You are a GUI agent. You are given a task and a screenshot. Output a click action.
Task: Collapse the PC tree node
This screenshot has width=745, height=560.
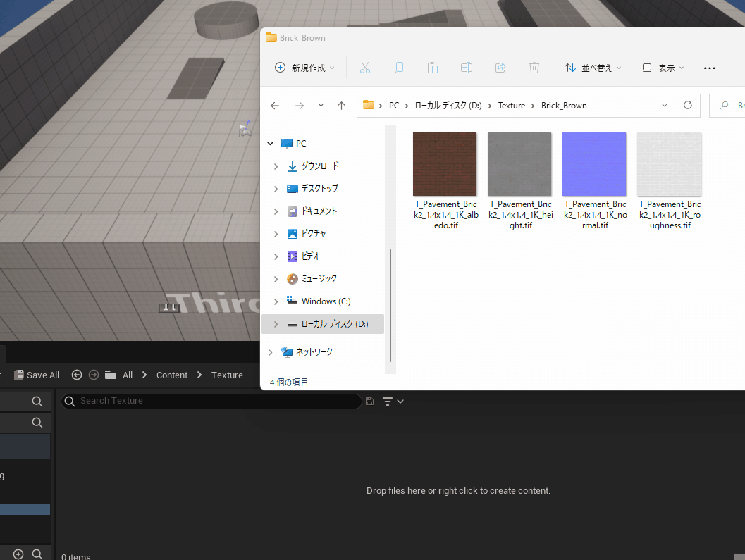tap(271, 144)
